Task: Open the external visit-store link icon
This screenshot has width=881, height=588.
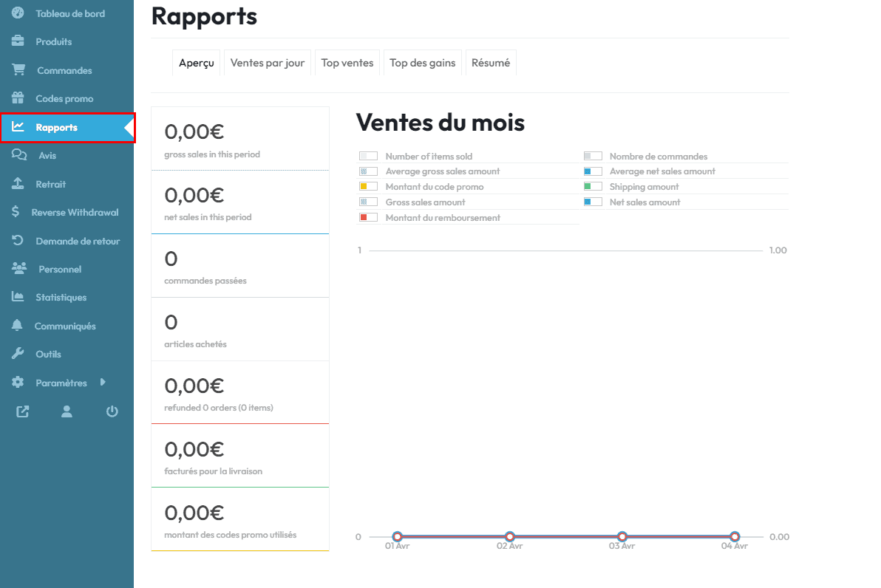Action: [x=22, y=411]
